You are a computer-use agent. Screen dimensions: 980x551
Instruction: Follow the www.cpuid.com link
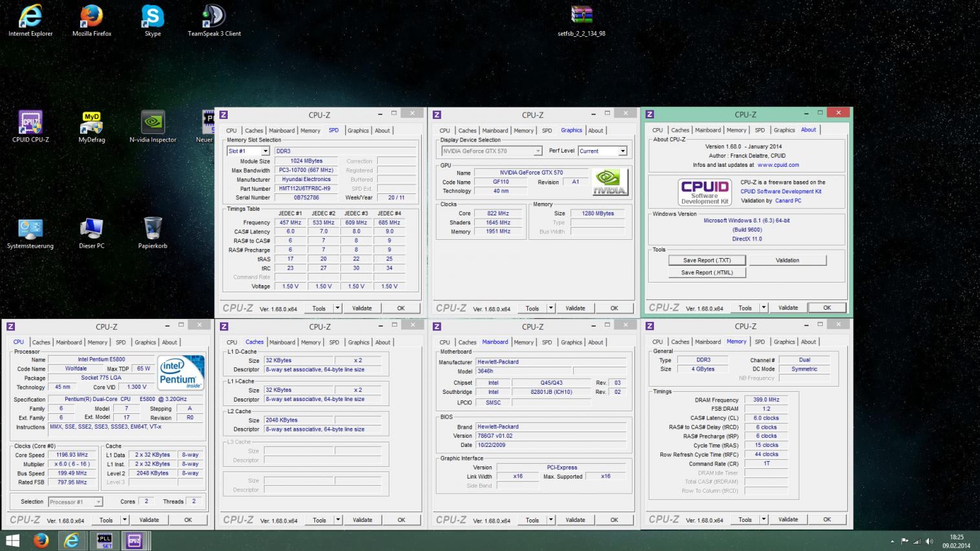pos(778,165)
